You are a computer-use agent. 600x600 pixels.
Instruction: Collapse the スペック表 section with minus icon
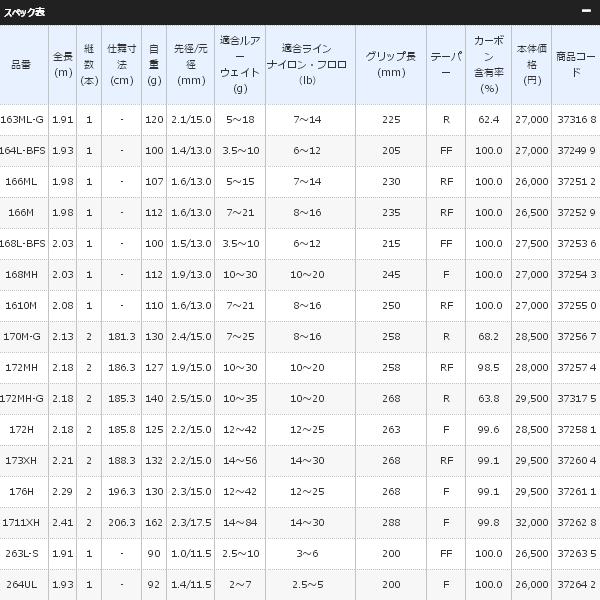click(587, 12)
